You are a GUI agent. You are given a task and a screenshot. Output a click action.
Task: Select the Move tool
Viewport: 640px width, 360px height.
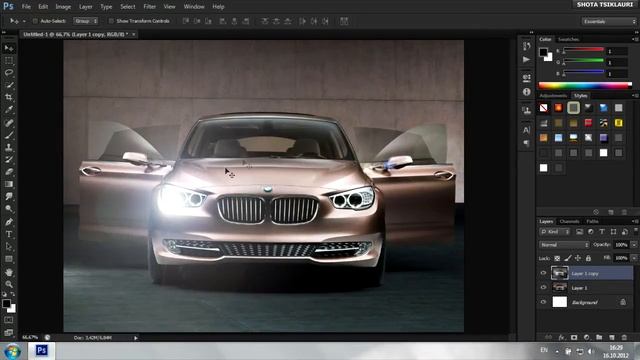9,48
